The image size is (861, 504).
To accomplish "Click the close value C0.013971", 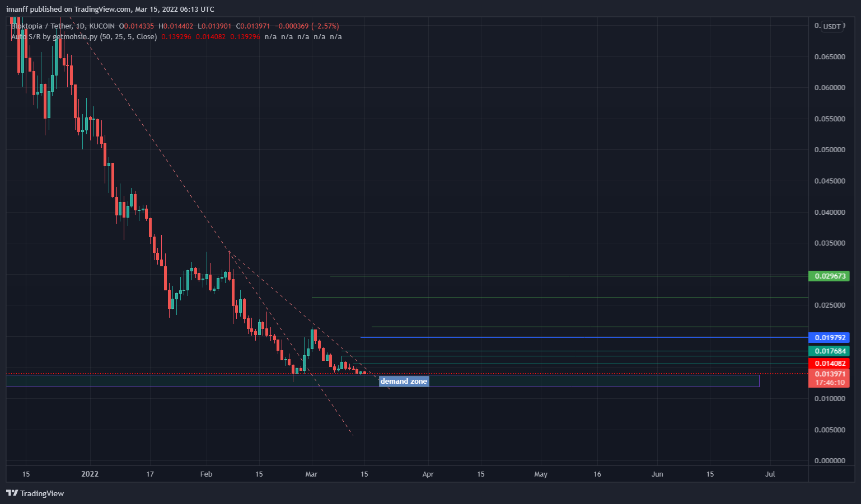I will [x=253, y=26].
